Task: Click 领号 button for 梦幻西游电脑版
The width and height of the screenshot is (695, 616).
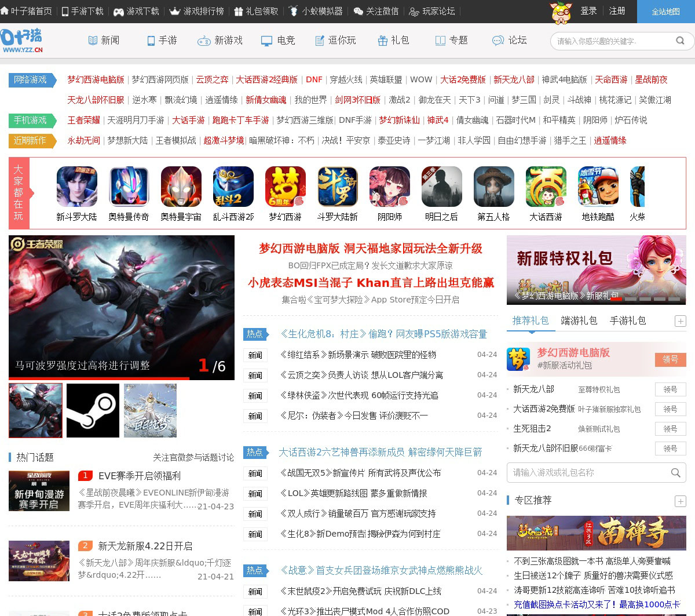Action: 670,359
